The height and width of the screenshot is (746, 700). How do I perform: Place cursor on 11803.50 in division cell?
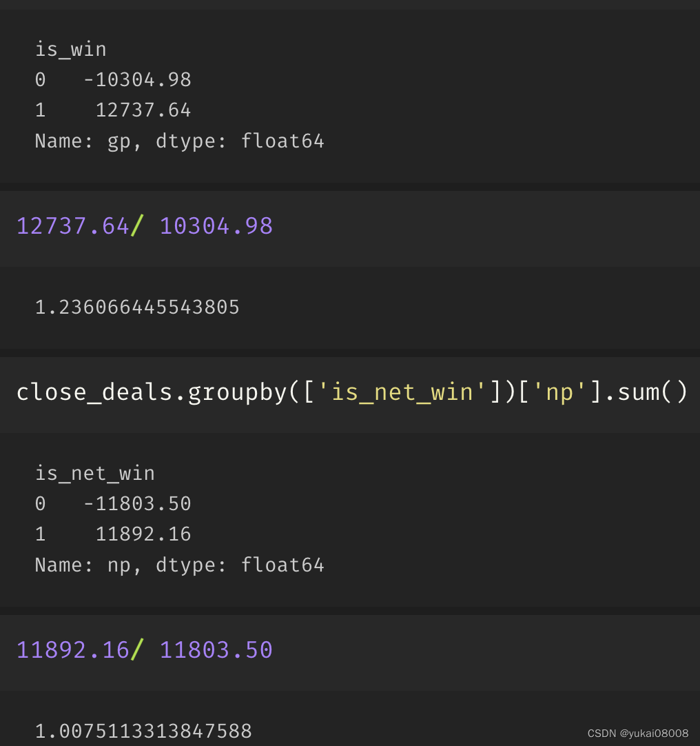click(x=216, y=650)
